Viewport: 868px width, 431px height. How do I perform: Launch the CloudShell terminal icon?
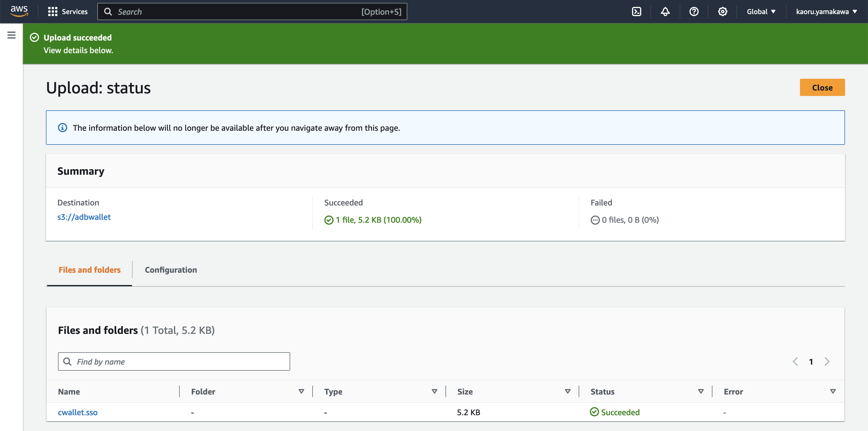coord(636,11)
